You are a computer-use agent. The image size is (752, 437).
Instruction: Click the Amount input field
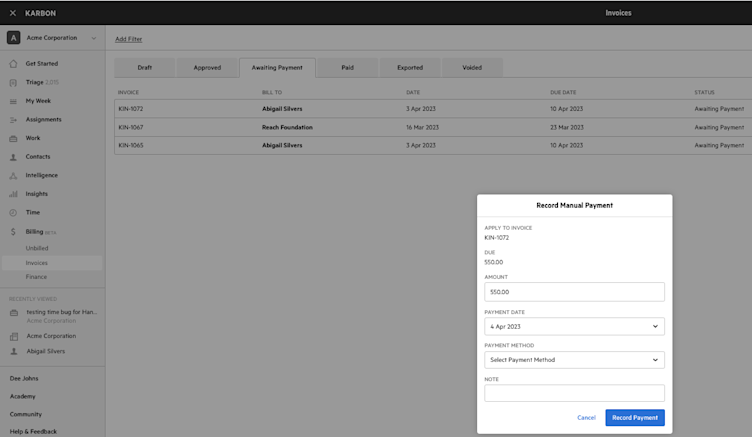coord(575,292)
